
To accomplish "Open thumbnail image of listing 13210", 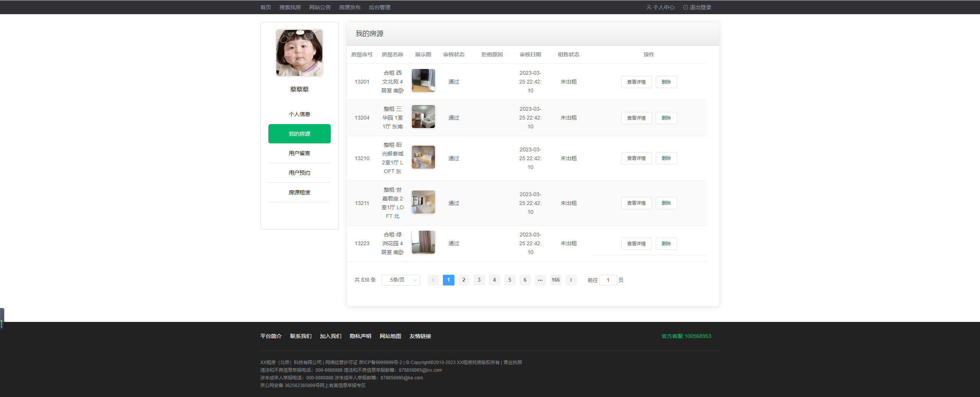I will tap(423, 157).
